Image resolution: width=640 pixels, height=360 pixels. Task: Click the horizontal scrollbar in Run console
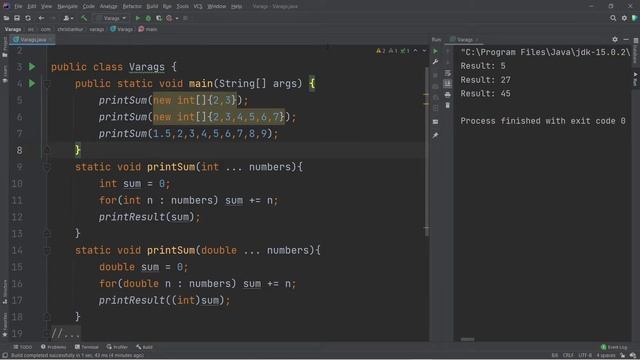pos(467,339)
